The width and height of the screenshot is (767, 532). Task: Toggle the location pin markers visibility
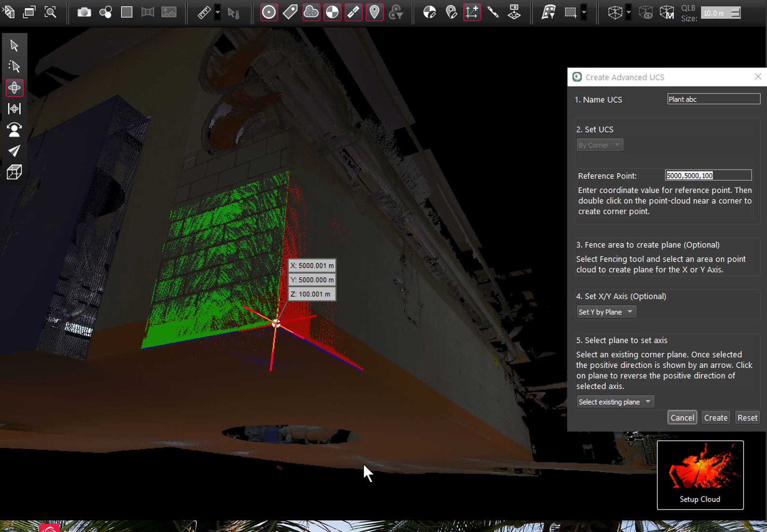pyautogui.click(x=375, y=13)
